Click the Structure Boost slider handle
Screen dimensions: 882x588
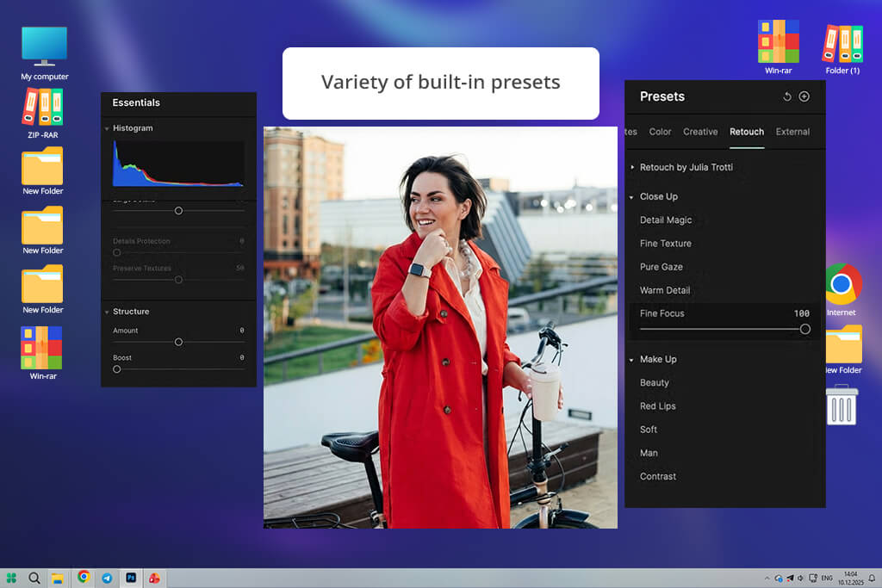click(116, 369)
